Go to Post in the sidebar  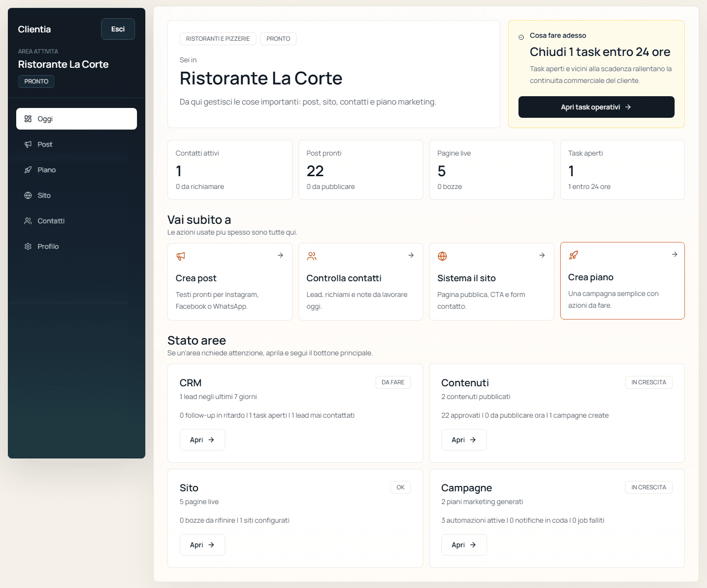77,144
